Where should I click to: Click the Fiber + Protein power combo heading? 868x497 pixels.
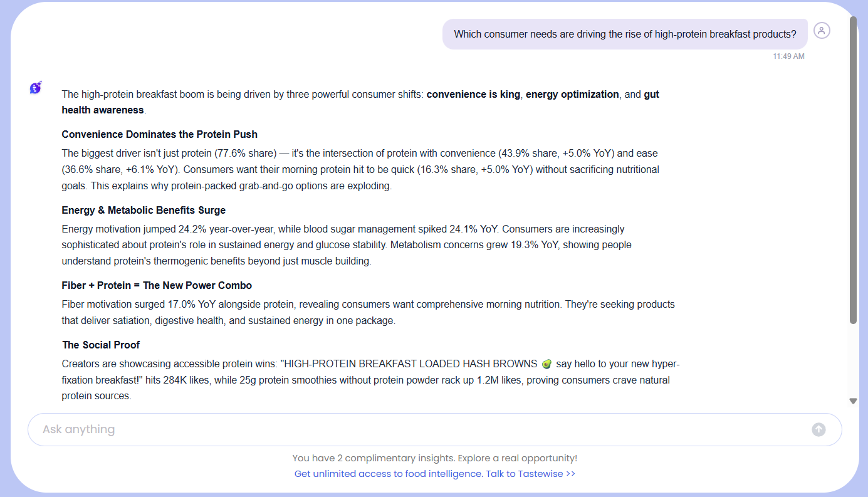(x=157, y=285)
